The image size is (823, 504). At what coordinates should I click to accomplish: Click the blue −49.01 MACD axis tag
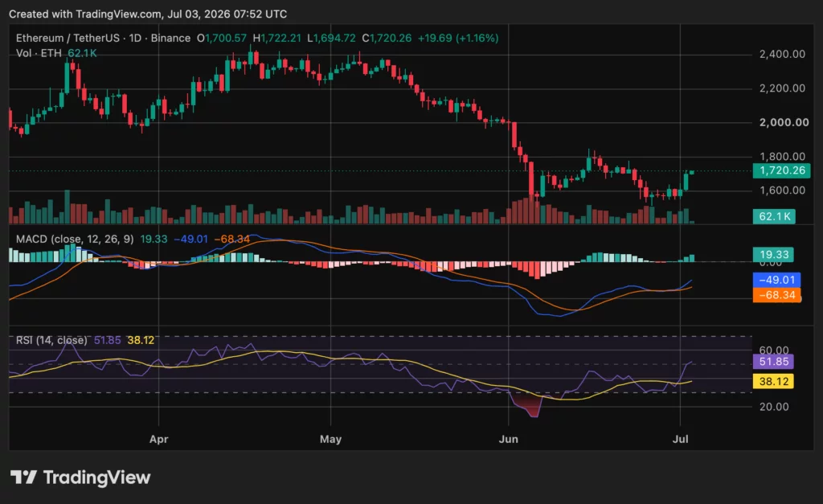pos(777,280)
